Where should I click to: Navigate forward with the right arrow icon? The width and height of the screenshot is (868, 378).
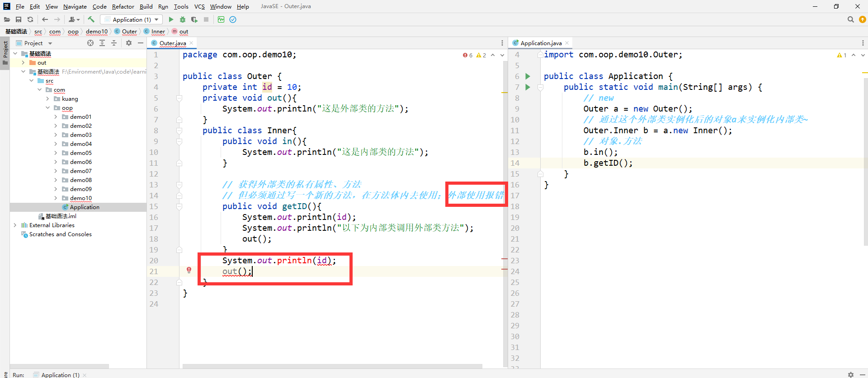[x=57, y=19]
